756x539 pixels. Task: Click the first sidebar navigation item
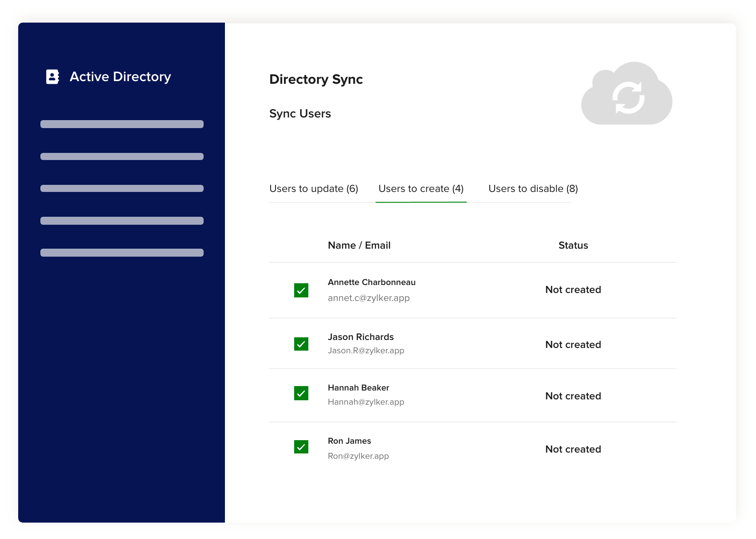[x=122, y=124]
